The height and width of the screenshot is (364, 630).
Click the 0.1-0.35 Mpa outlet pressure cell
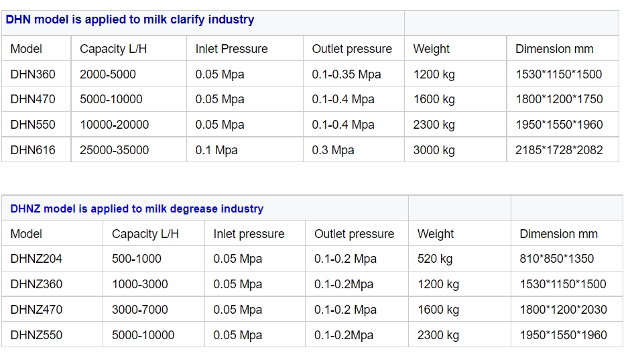(x=346, y=74)
